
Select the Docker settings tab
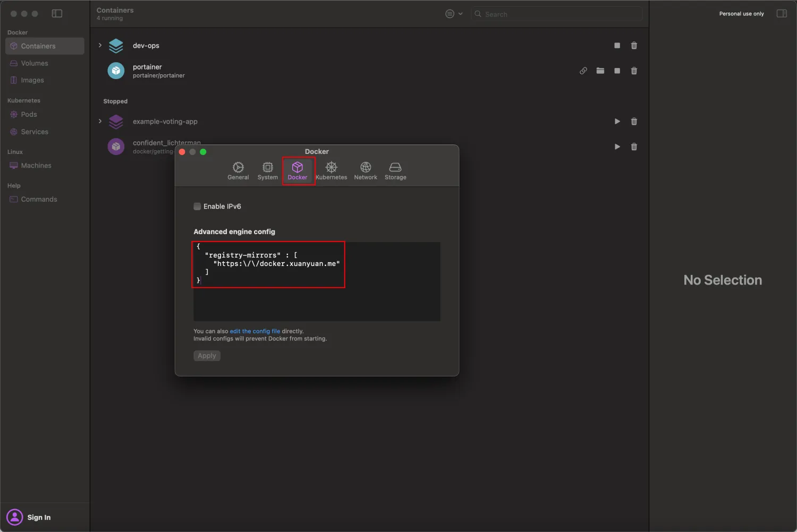click(x=298, y=171)
